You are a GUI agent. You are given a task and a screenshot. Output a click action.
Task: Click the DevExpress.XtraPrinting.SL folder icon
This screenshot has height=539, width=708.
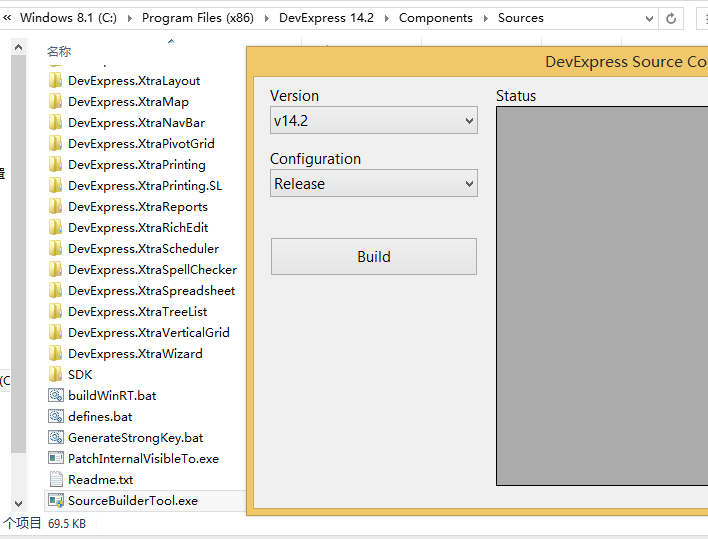pos(56,186)
